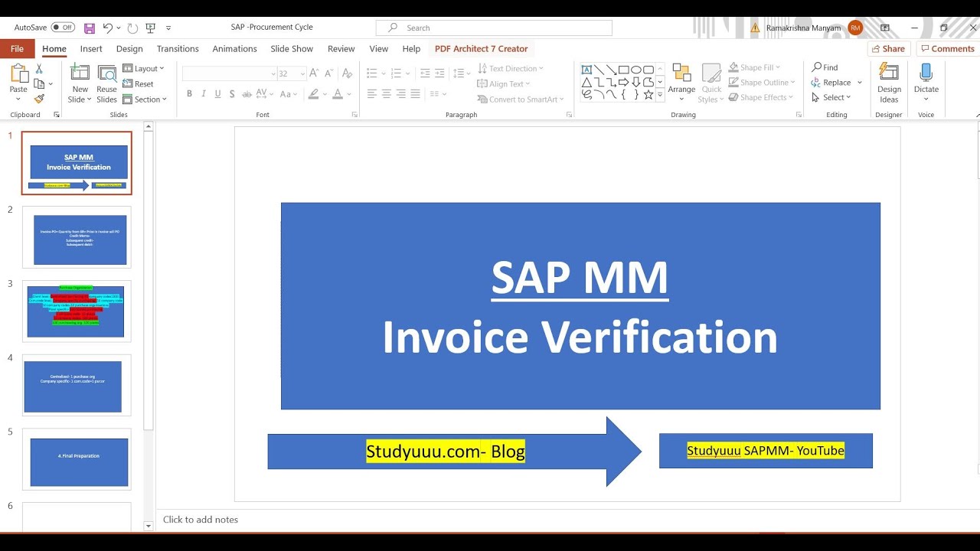Click the Share button
Image resolution: width=980 pixels, height=551 pixels.
click(x=888, y=48)
